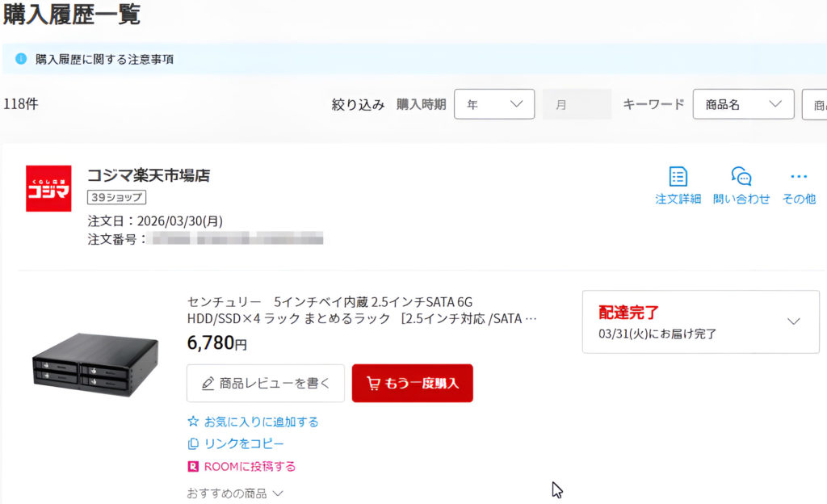Click the keyword search input field
Image resolution: width=827 pixels, height=504 pixels.
point(814,105)
